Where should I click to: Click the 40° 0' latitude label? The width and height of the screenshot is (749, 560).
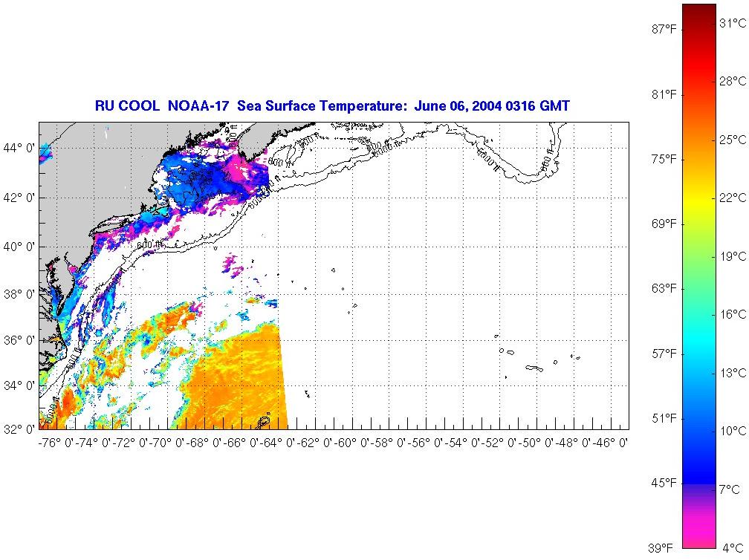19,247
